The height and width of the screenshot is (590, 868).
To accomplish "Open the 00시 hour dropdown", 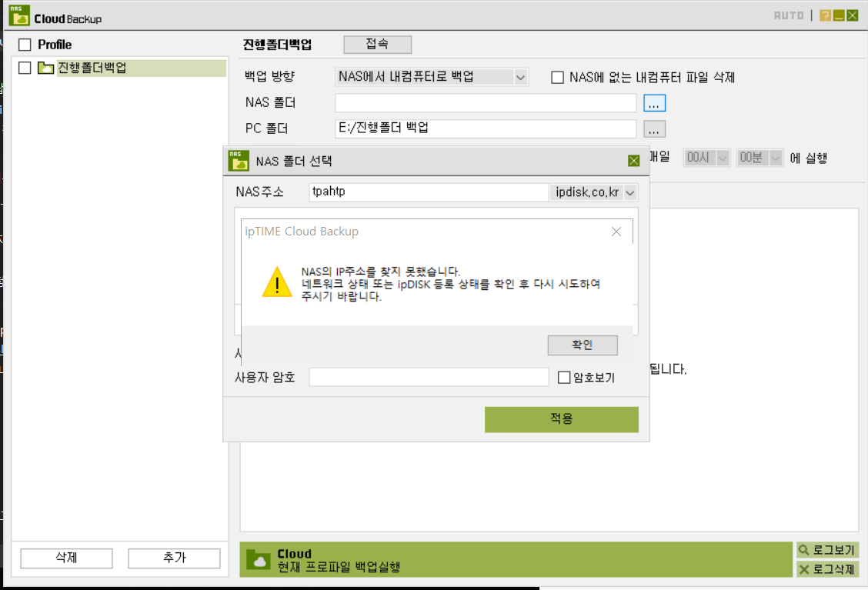I will pos(707,158).
